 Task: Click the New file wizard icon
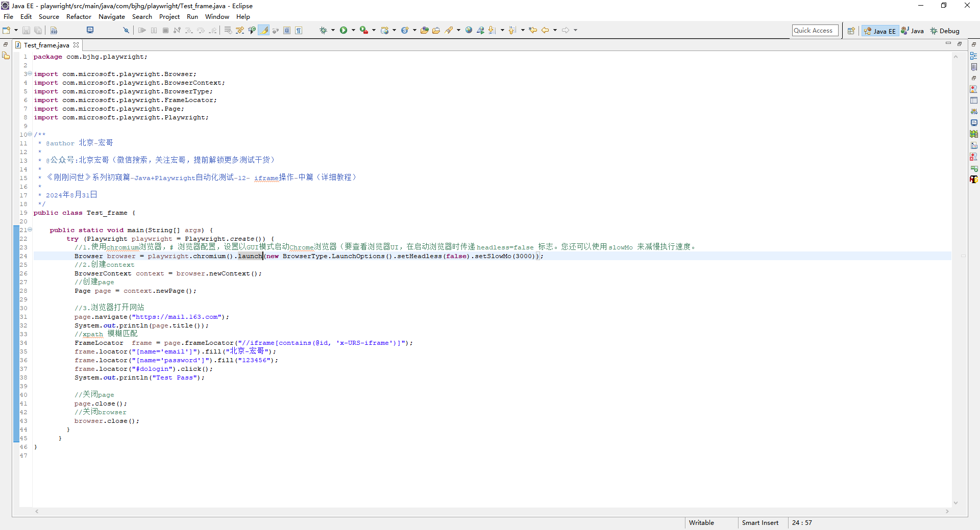(6, 30)
